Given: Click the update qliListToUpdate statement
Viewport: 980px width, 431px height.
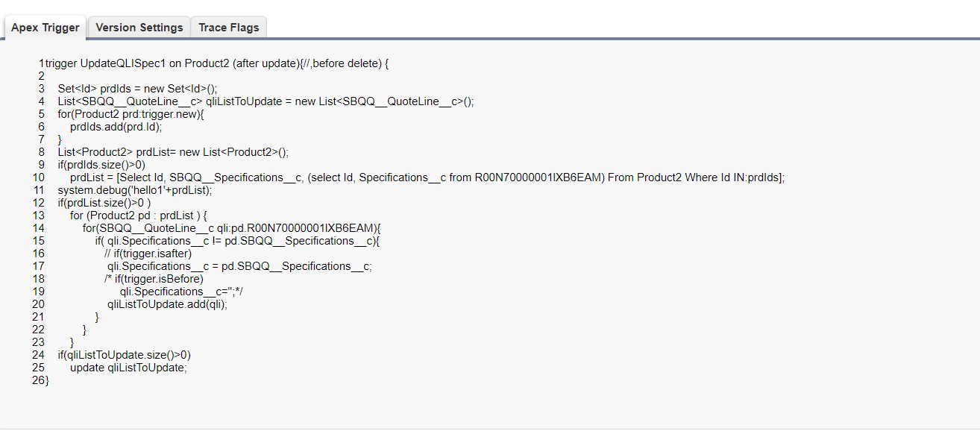Looking at the screenshot, I should [128, 368].
